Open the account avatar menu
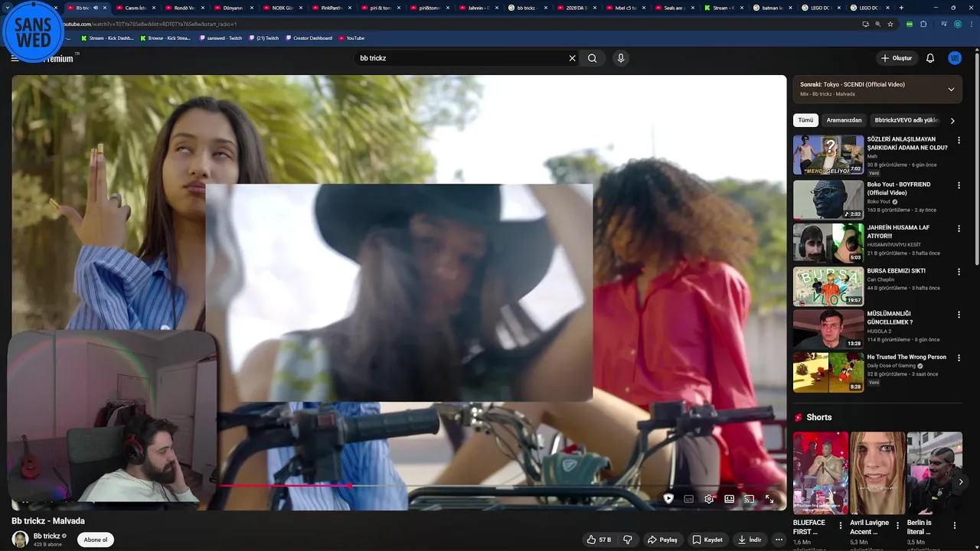 955,58
